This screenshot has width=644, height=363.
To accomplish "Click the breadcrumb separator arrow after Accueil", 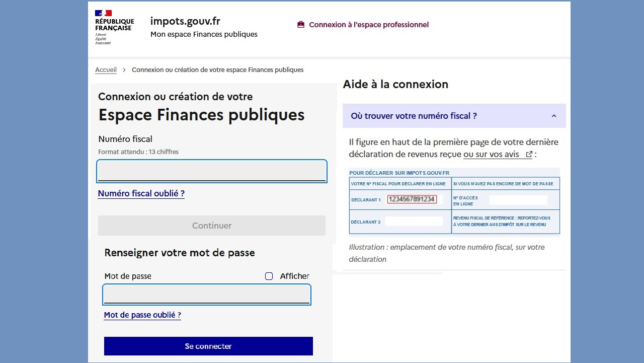I will coord(124,70).
